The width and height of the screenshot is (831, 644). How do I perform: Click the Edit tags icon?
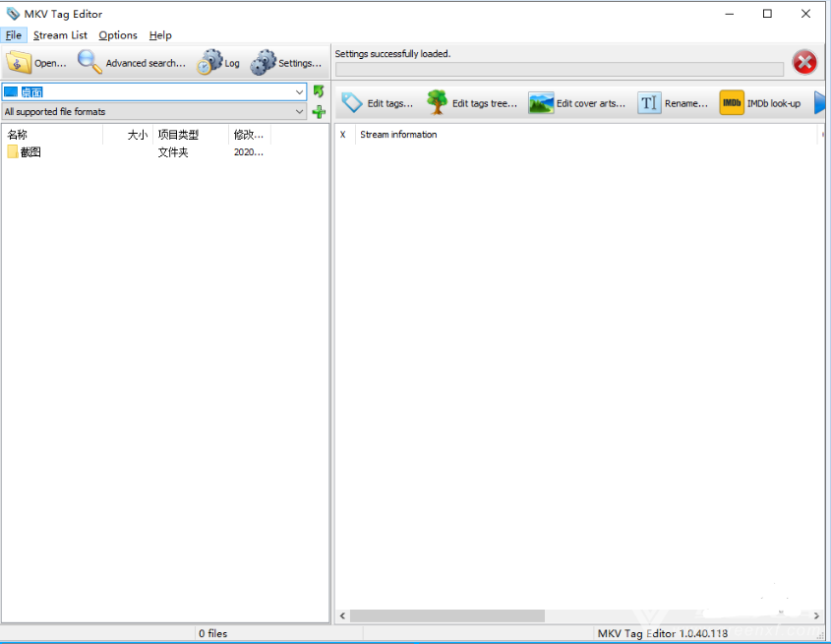tap(351, 103)
